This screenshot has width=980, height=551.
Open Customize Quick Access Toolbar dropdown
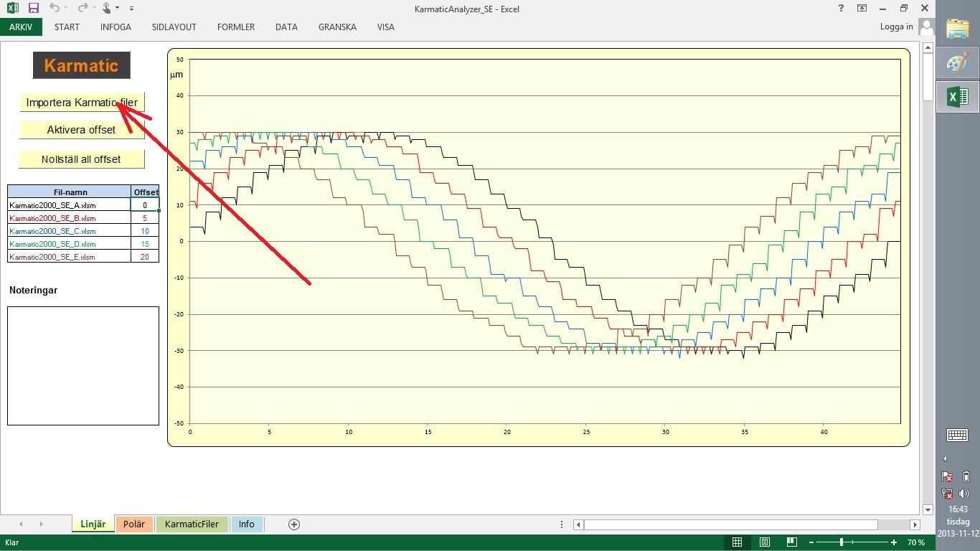coord(131,9)
